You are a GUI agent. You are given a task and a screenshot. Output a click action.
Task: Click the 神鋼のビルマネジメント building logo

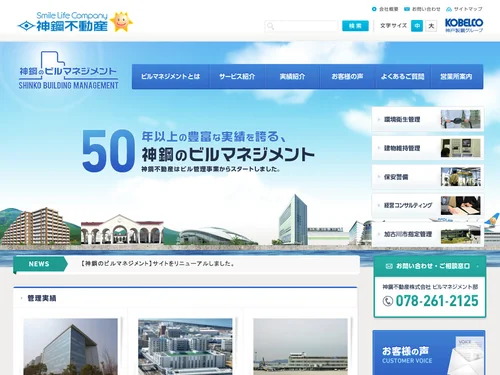pyautogui.click(x=68, y=71)
